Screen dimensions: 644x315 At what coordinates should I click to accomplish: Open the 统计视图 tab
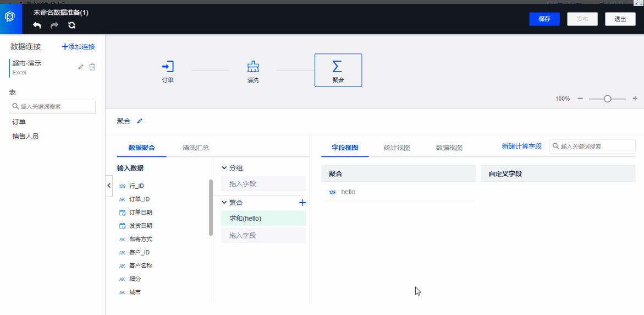397,148
